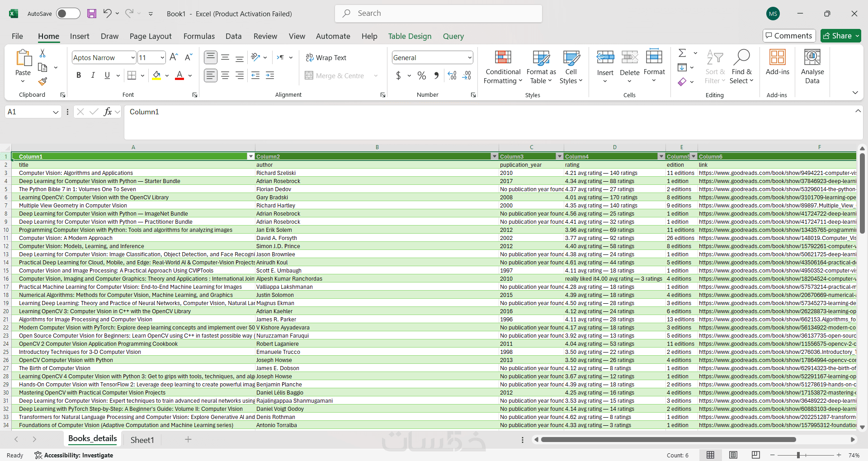Apply the Accounting currency format icon
The width and height of the screenshot is (868, 461).
tap(398, 75)
